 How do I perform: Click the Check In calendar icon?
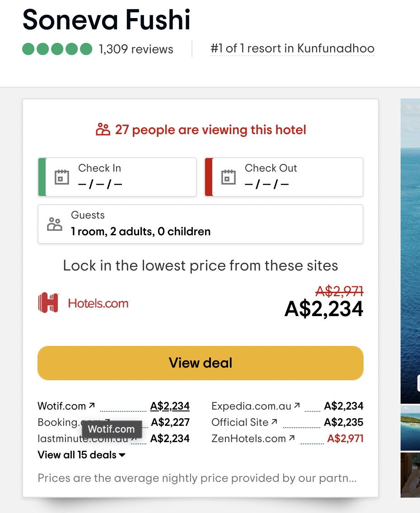(61, 177)
